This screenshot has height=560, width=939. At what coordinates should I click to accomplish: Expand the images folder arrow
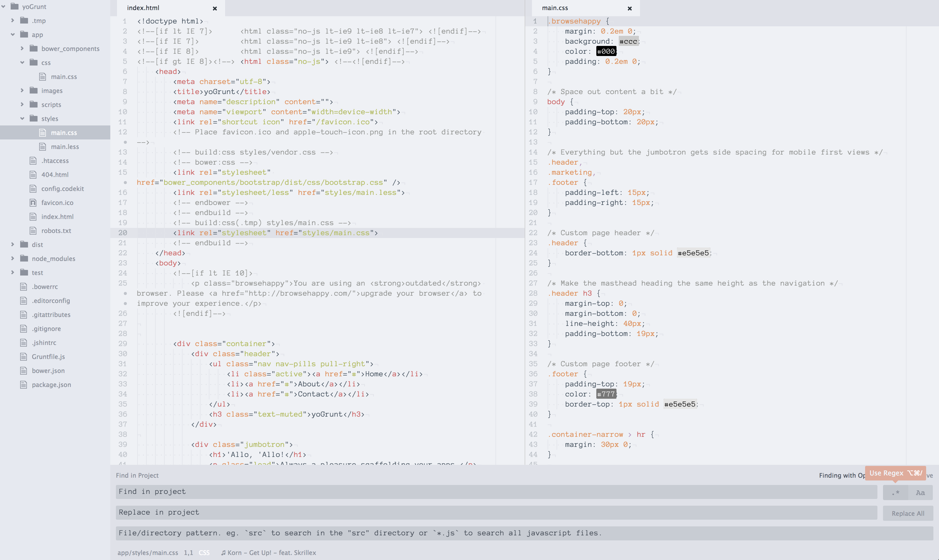[22, 90]
